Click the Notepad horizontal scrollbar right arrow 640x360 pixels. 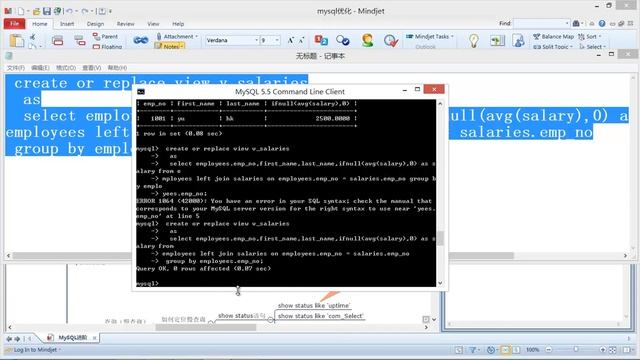click(x=625, y=256)
